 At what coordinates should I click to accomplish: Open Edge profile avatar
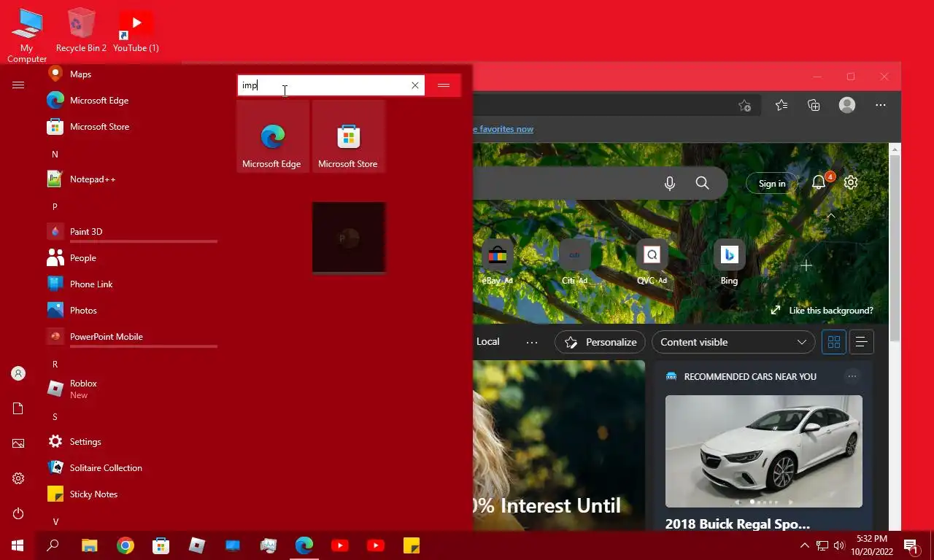point(847,106)
